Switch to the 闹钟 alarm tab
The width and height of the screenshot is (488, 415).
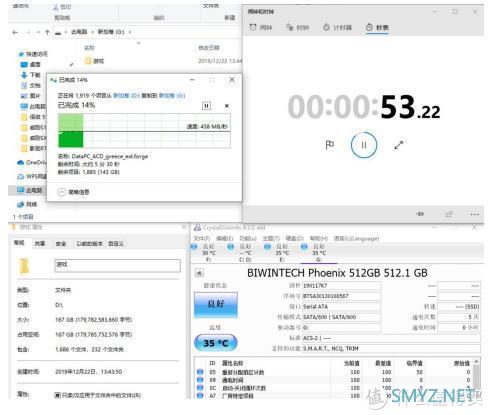pos(261,27)
